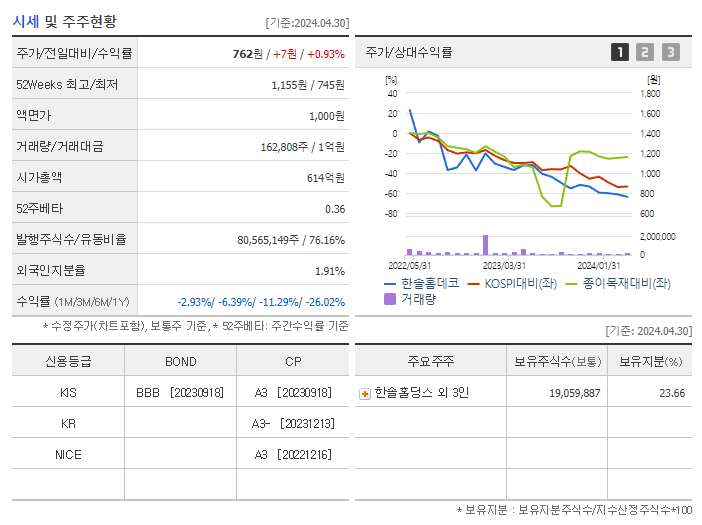Click the 종이목재대비(좌) green legend marker

571,284
